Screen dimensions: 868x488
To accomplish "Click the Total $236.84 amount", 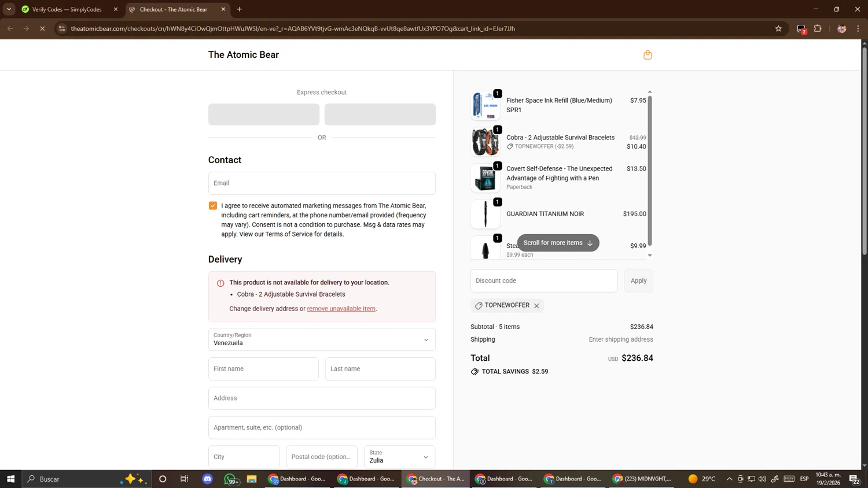I will 637,358.
